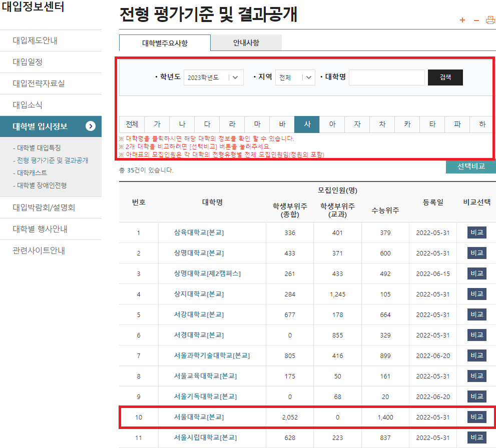This screenshot has width=496, height=448.
Task: Click 비교 for 서울기독대학교[본교]
Action: (x=476, y=396)
